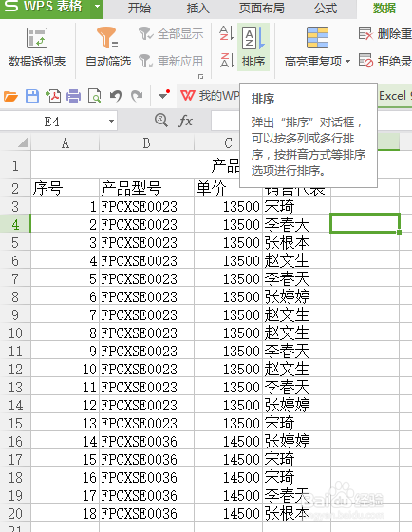Image resolution: width=412 pixels, height=532 pixels.
Task: Click the 14500 cell in row 20
Action: click(229, 513)
